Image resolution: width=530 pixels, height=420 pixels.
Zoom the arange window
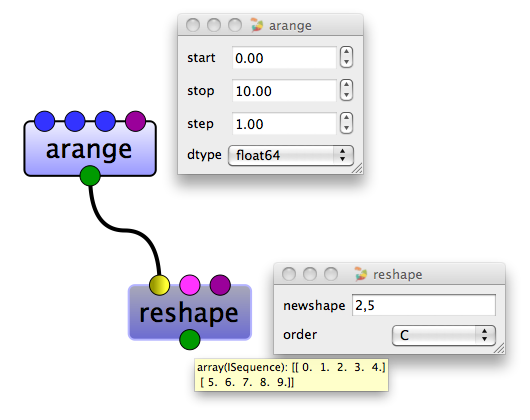tap(235, 25)
